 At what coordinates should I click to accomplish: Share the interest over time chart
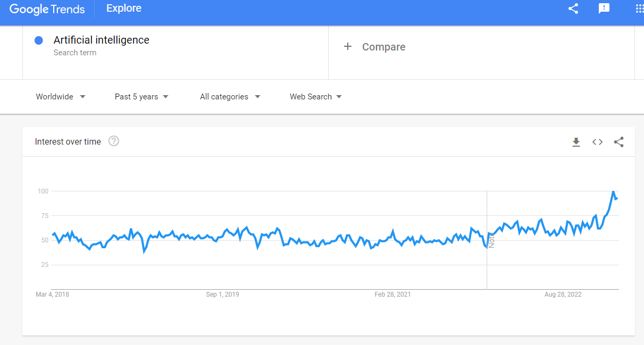(618, 142)
